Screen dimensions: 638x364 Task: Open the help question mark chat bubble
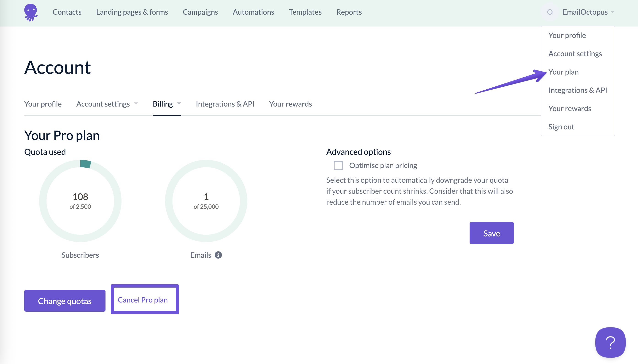click(610, 342)
